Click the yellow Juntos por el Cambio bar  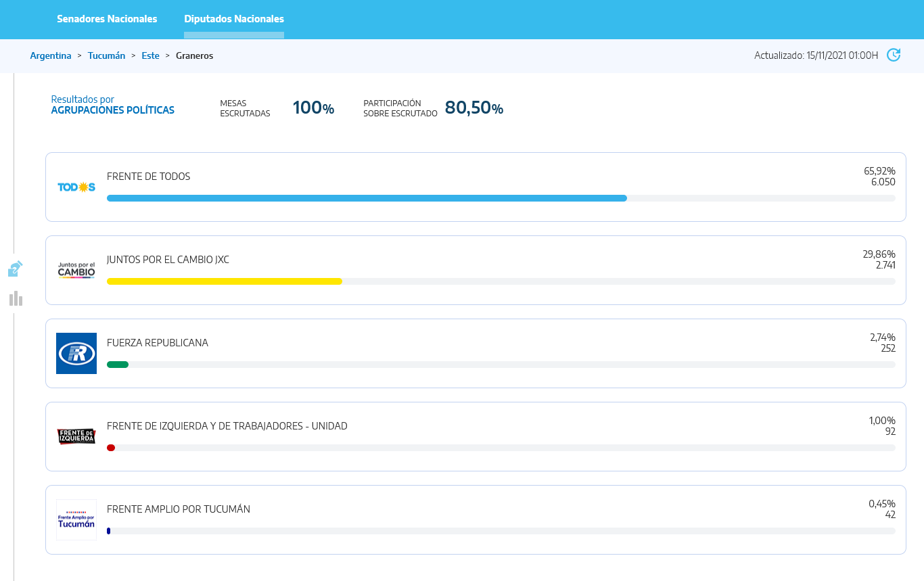coord(225,281)
